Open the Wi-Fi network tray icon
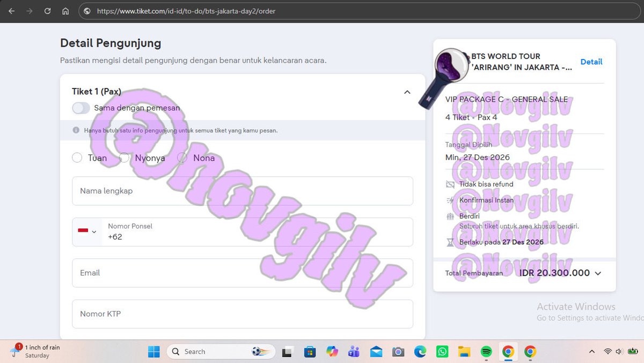 point(608,352)
